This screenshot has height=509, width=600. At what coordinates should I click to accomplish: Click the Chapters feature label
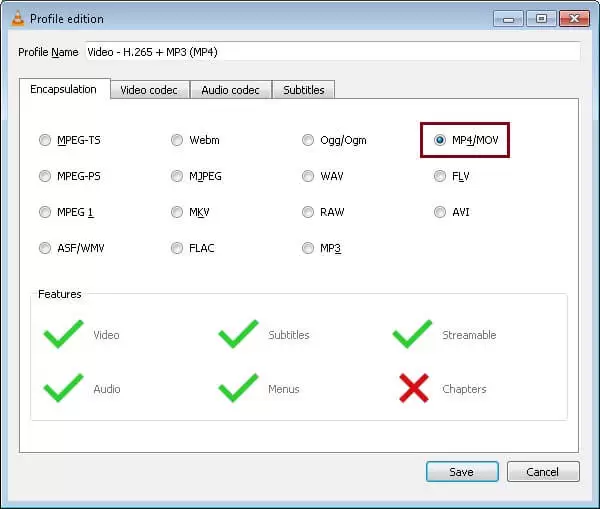[464, 389]
